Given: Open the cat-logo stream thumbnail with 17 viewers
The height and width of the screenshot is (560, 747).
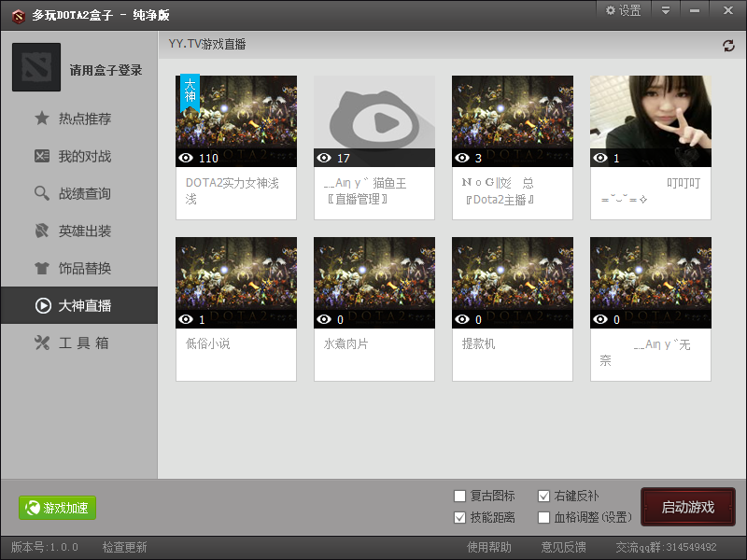Looking at the screenshot, I should coord(374,121).
